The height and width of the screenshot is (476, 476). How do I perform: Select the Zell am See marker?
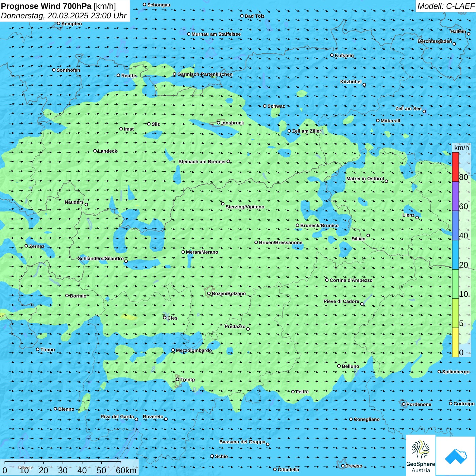pos(424,111)
